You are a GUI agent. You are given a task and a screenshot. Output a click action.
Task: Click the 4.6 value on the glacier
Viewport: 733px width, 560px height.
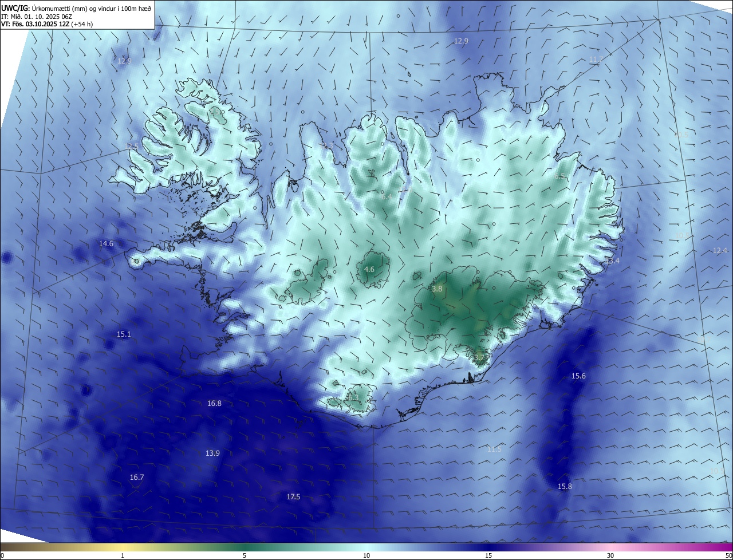pos(369,270)
